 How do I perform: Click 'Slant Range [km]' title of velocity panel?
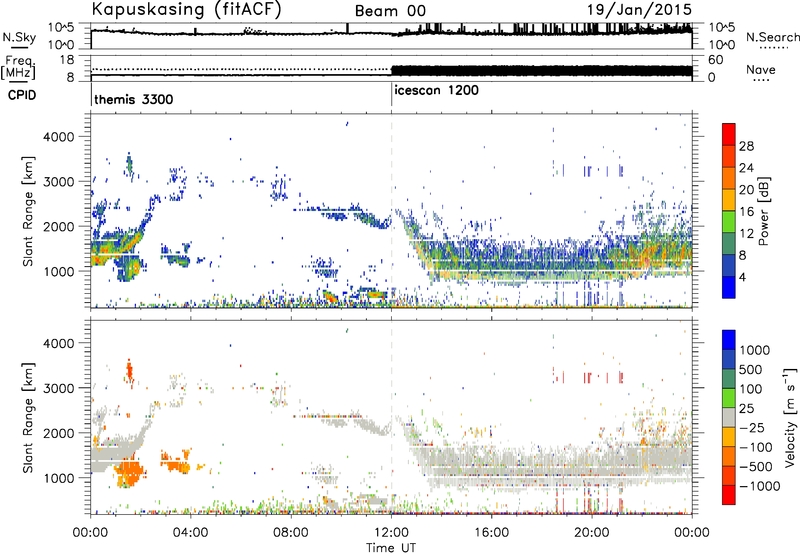28,418
